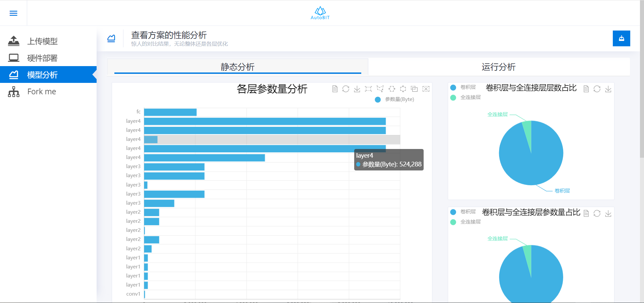Select rectangle brush tool in bar chart toolbox
The width and height of the screenshot is (644, 303).
[x=368, y=89]
